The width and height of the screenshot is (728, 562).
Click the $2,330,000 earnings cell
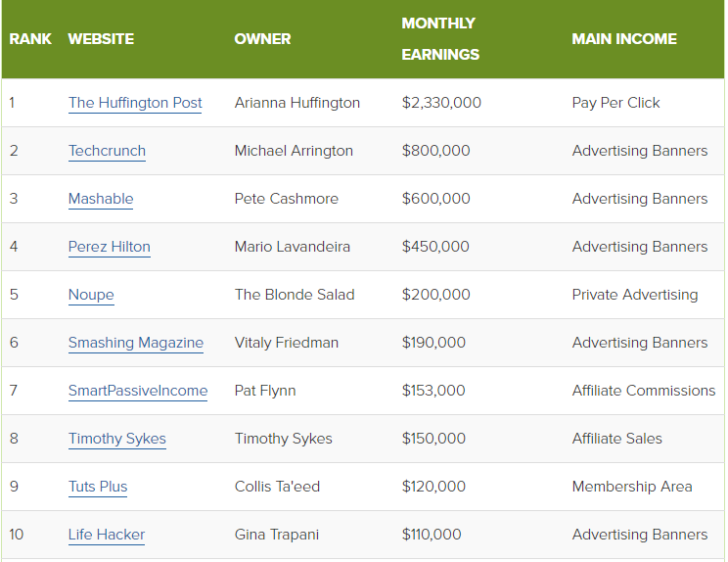(441, 103)
